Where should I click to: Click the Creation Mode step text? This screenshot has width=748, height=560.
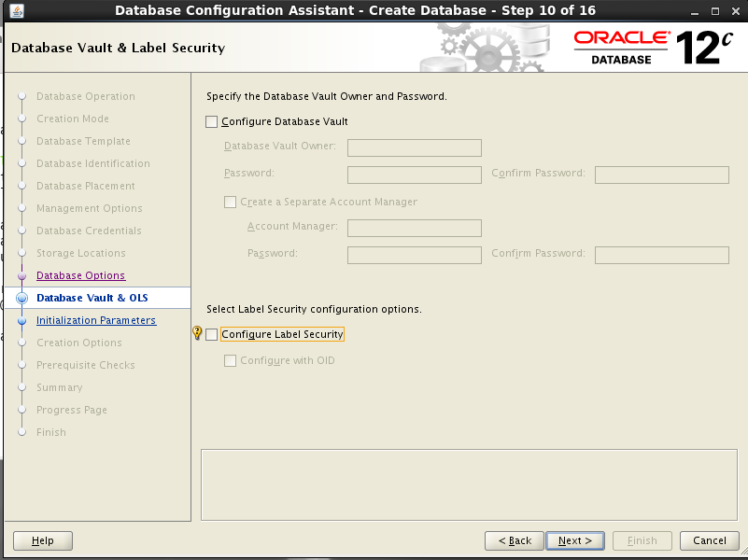coord(73,119)
